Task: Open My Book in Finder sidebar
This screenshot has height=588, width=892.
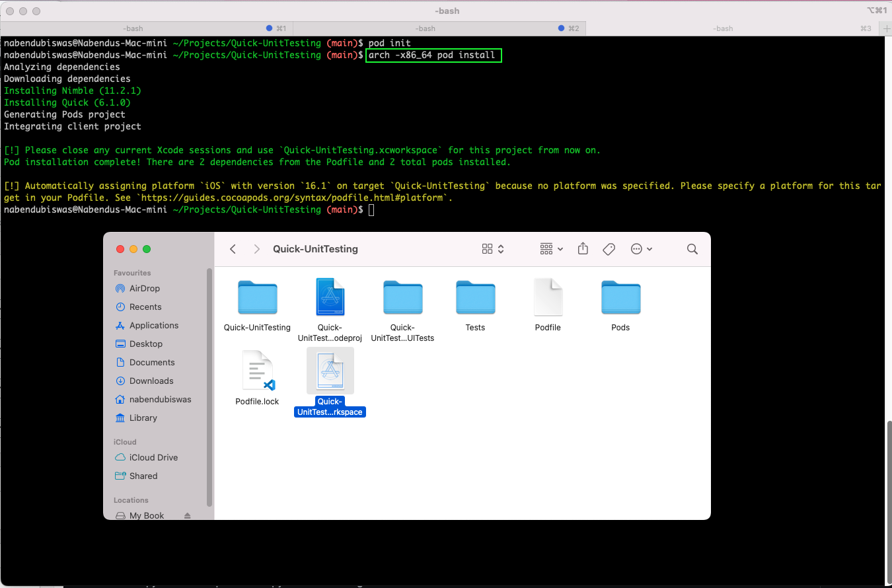Action: pos(147,515)
